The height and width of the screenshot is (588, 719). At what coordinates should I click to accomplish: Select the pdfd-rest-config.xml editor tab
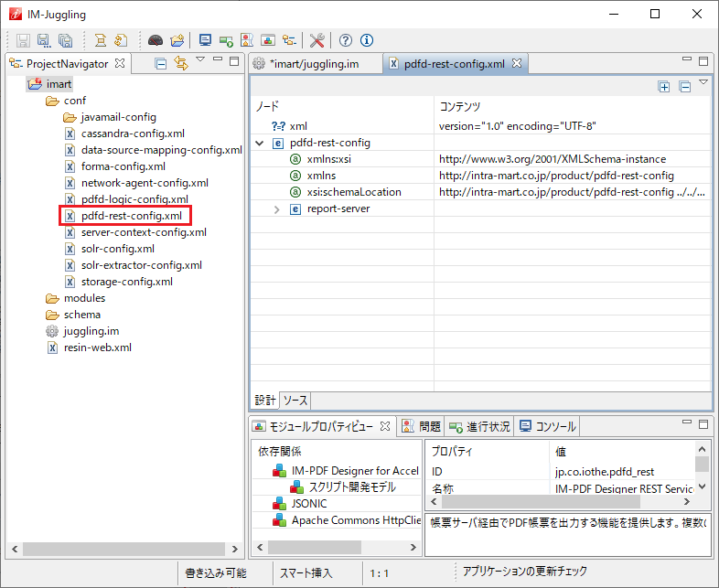(454, 64)
